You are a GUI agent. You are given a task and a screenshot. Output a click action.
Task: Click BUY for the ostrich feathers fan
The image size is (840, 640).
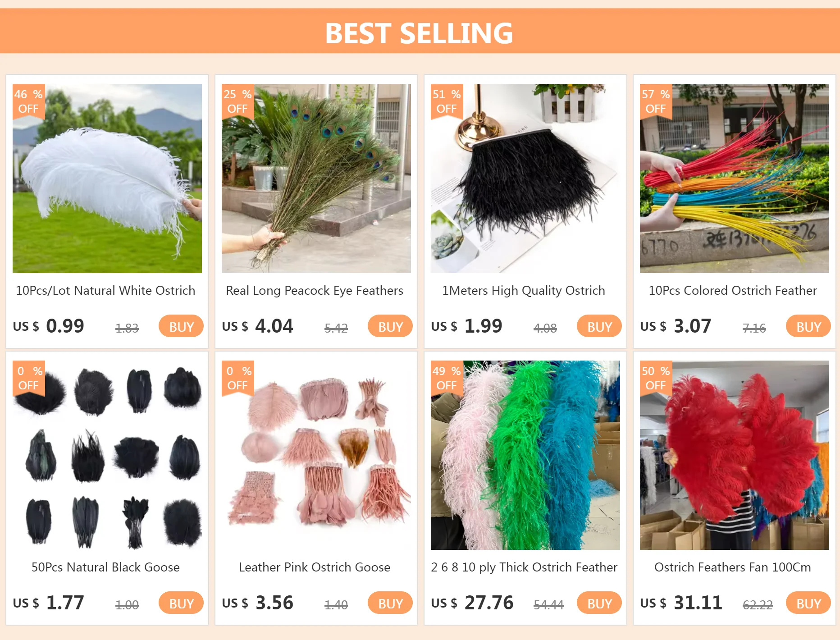[x=808, y=603]
